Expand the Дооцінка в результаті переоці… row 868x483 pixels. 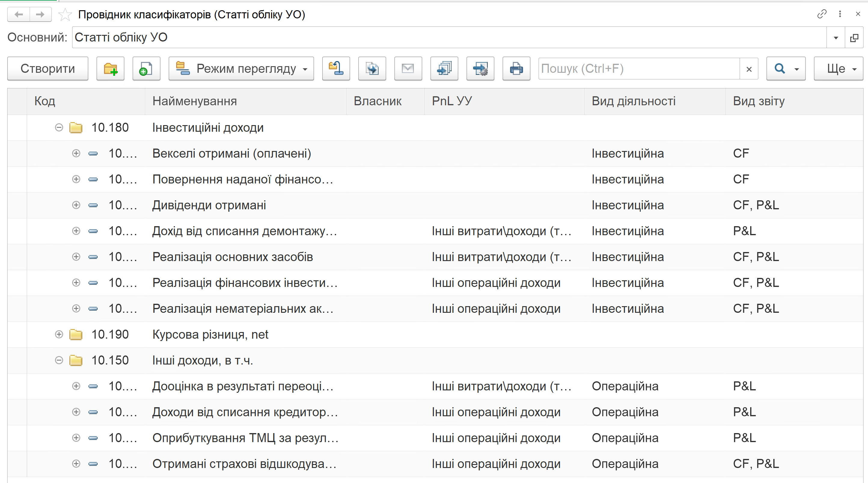(76, 386)
